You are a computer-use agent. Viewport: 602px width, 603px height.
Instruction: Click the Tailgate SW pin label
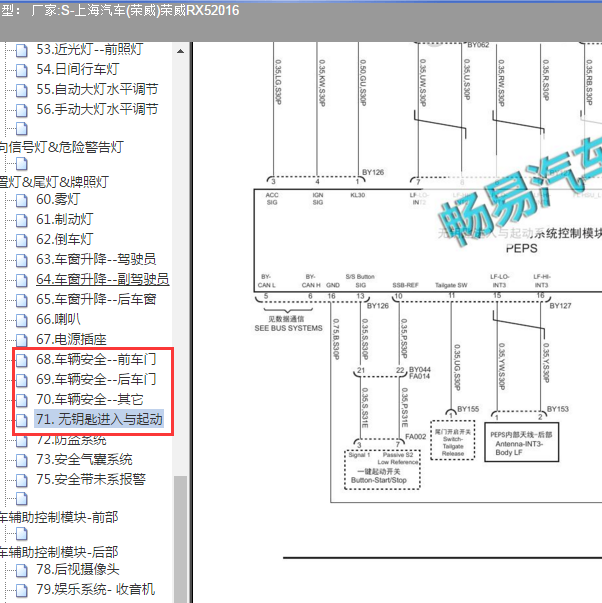tap(451, 285)
